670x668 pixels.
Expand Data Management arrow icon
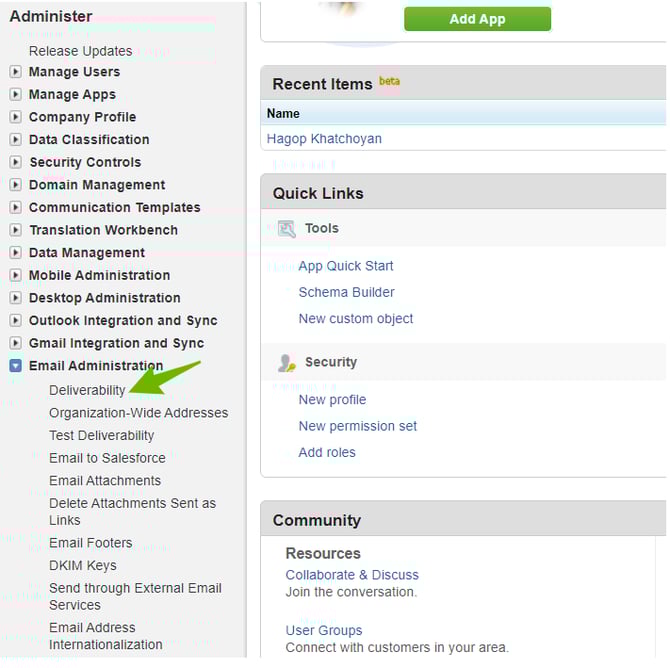pyautogui.click(x=15, y=253)
